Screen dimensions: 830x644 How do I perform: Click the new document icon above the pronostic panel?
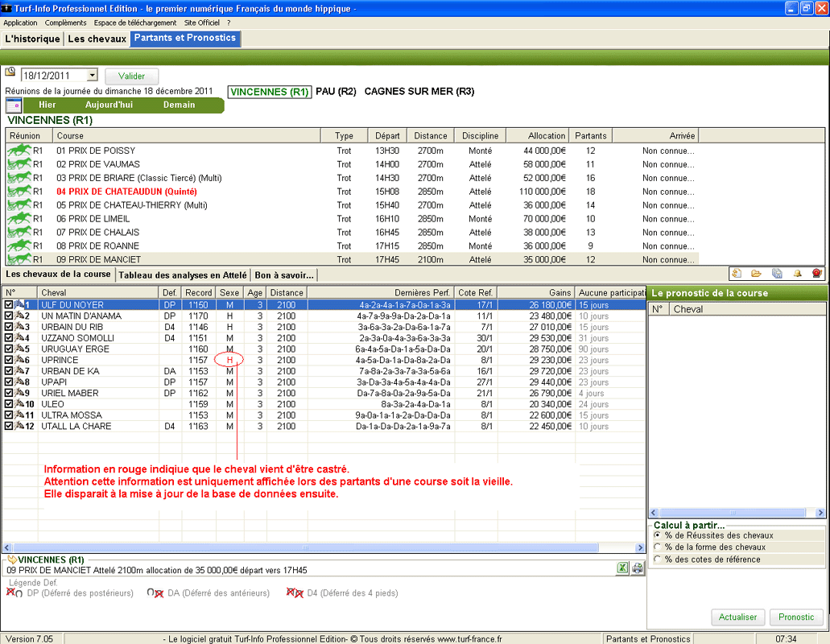[x=737, y=274]
